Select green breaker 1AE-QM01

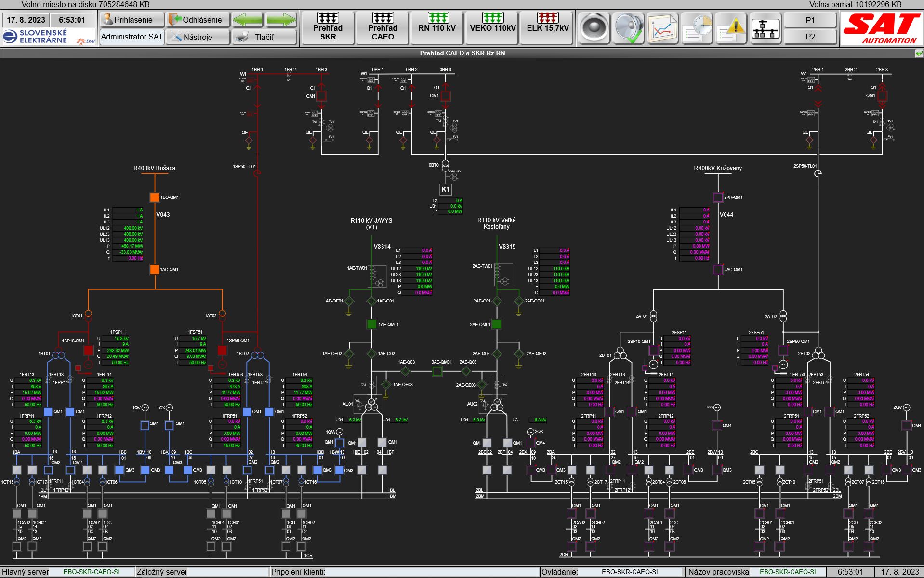[x=371, y=324]
